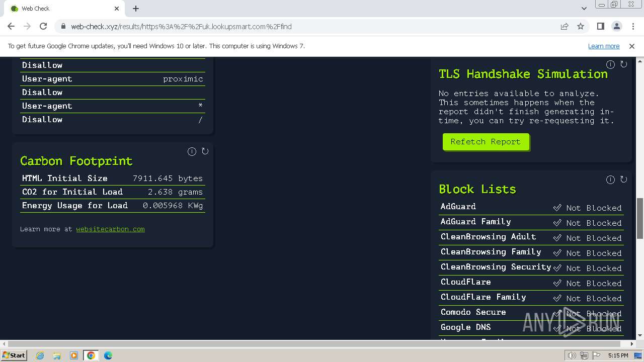Image resolution: width=644 pixels, height=362 pixels.
Task: Close the Web Check tab
Action: coord(117,9)
